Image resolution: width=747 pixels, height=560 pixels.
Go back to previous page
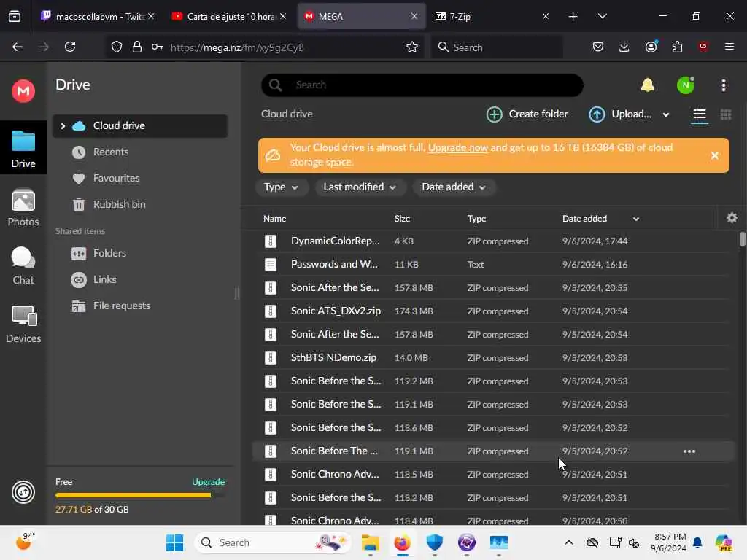(x=18, y=47)
